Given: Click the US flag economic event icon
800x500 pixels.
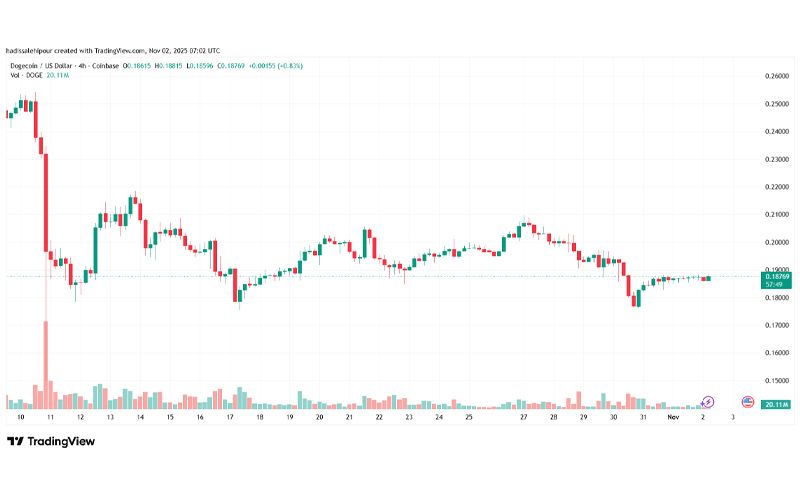Looking at the screenshot, I should [x=747, y=402].
